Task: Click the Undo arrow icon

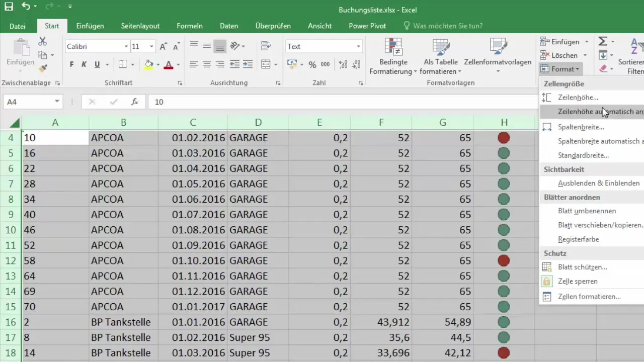Action: 26,7
